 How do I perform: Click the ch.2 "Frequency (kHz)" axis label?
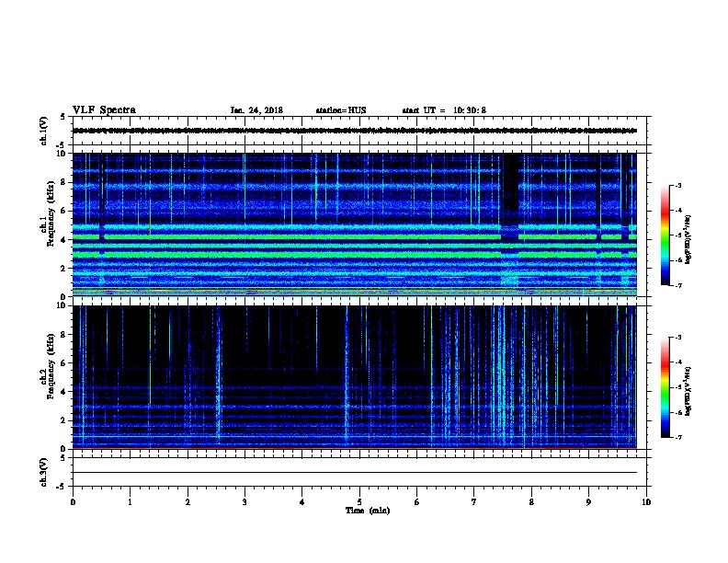point(51,366)
